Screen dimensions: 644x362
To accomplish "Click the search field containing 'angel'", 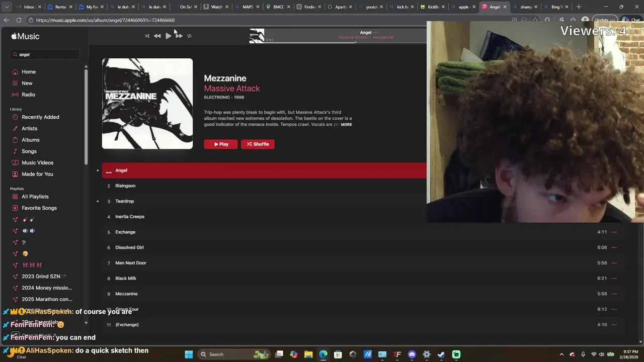I will coord(45,54).
